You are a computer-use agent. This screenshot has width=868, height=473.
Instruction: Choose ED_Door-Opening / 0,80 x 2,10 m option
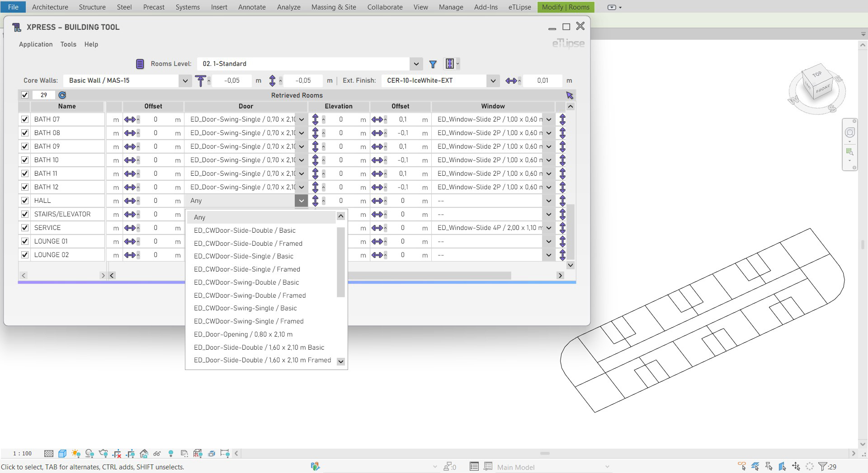pyautogui.click(x=243, y=334)
